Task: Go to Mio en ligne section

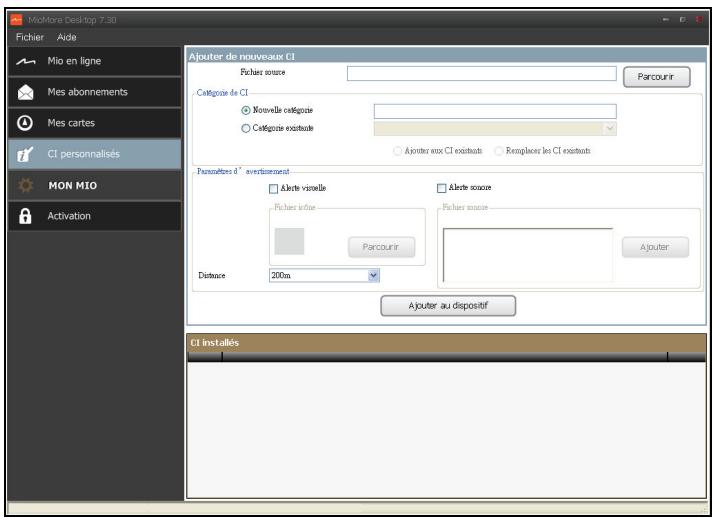Action: (95, 61)
